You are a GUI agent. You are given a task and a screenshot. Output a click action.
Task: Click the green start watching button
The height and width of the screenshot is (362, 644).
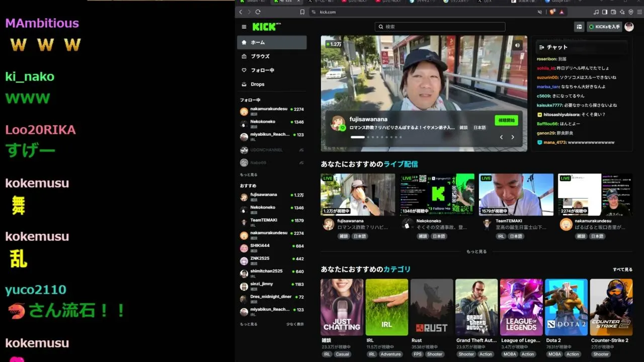click(506, 121)
